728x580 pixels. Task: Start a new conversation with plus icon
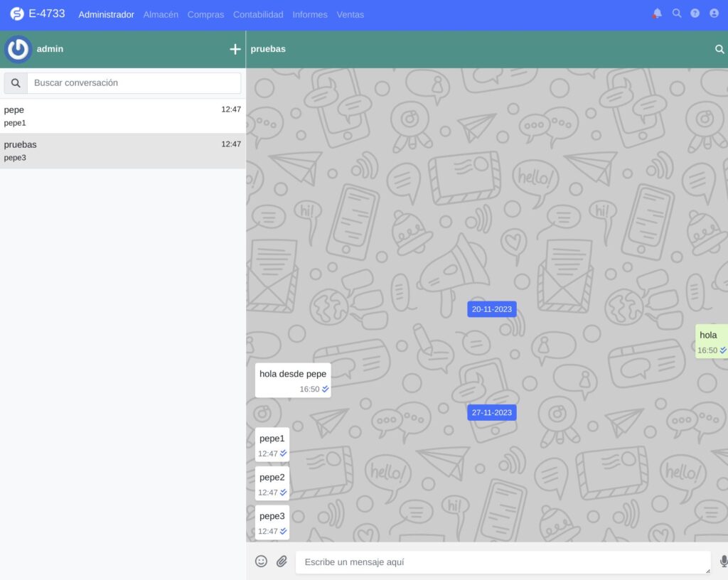(x=235, y=49)
